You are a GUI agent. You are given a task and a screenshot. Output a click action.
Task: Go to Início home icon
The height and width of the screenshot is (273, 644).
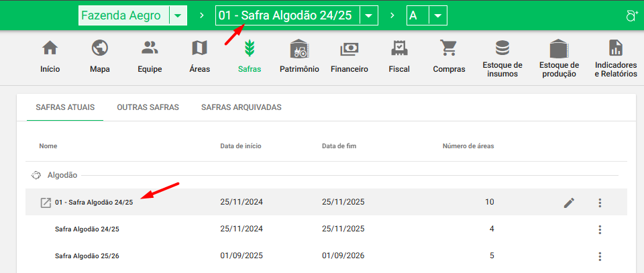click(50, 49)
